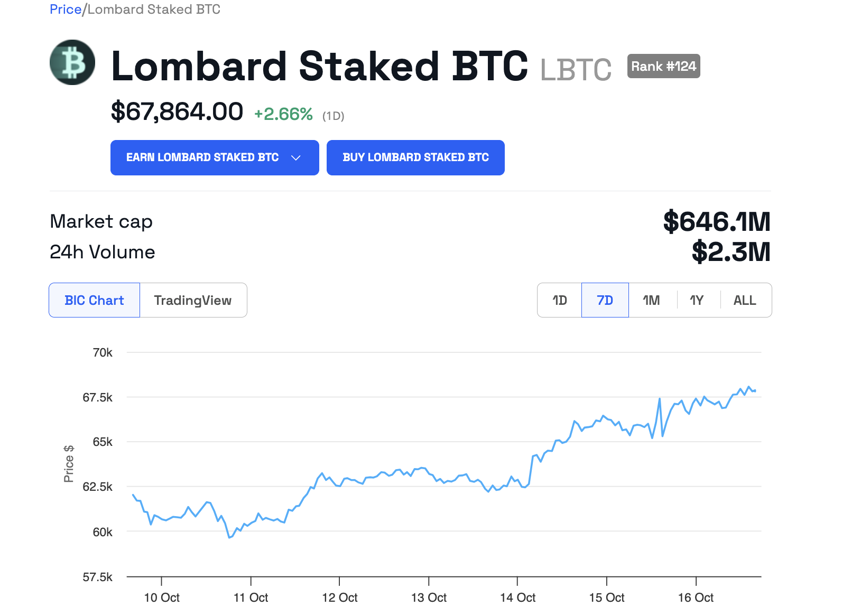
Task: Select the 1Y time range
Action: [697, 300]
